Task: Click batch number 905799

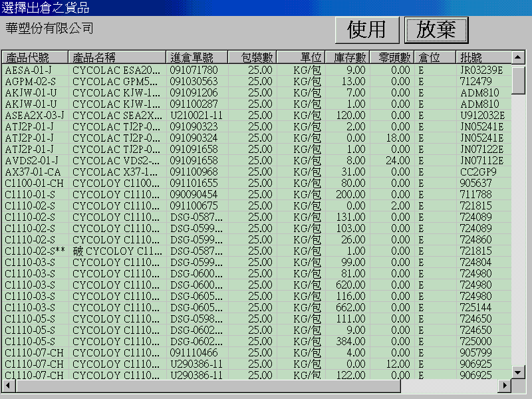Action: point(475,352)
